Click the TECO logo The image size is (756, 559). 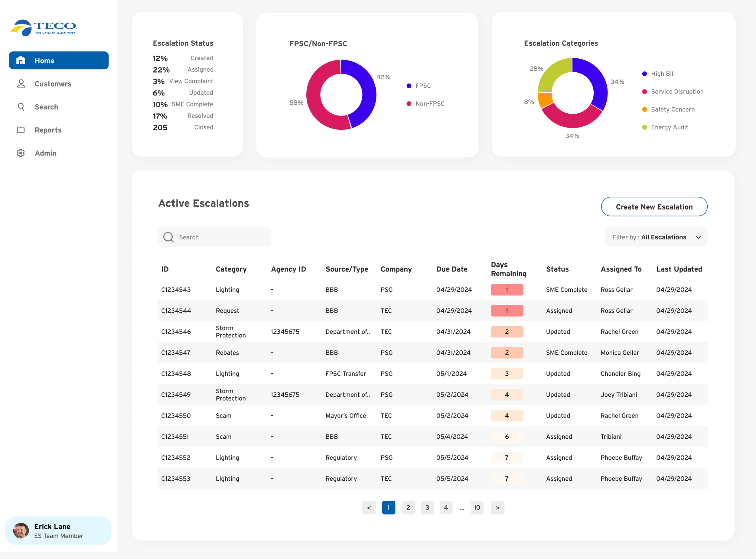(44, 28)
